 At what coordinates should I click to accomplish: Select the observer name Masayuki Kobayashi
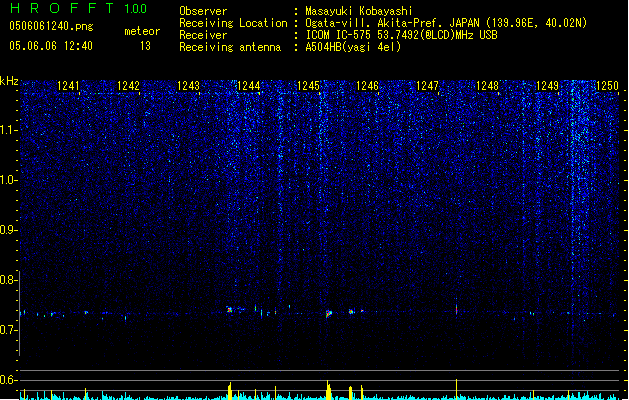(x=359, y=11)
